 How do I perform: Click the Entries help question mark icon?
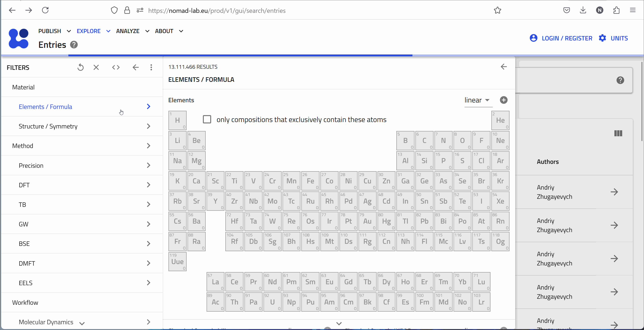coord(73,45)
